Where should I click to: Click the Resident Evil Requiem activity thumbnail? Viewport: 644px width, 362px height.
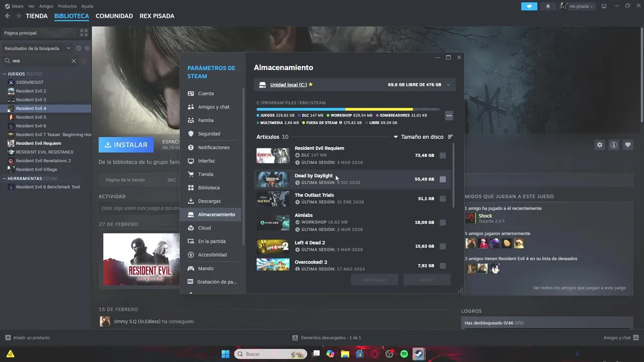point(141,259)
